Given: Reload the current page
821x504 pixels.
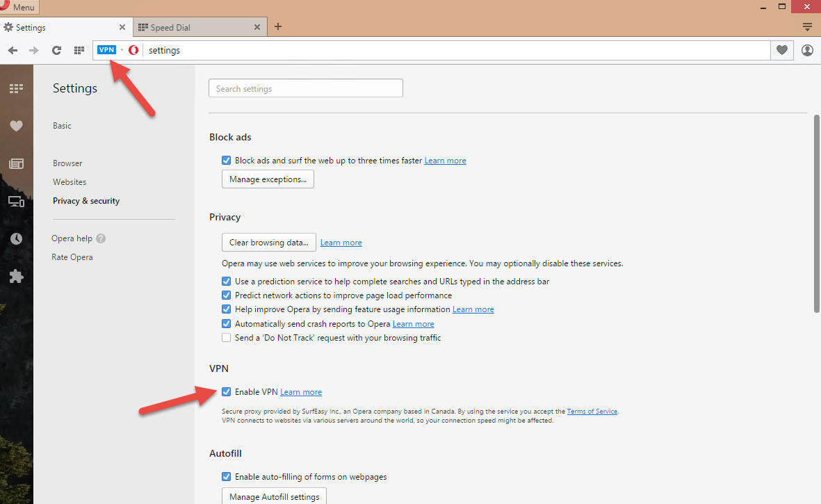Looking at the screenshot, I should point(56,50).
